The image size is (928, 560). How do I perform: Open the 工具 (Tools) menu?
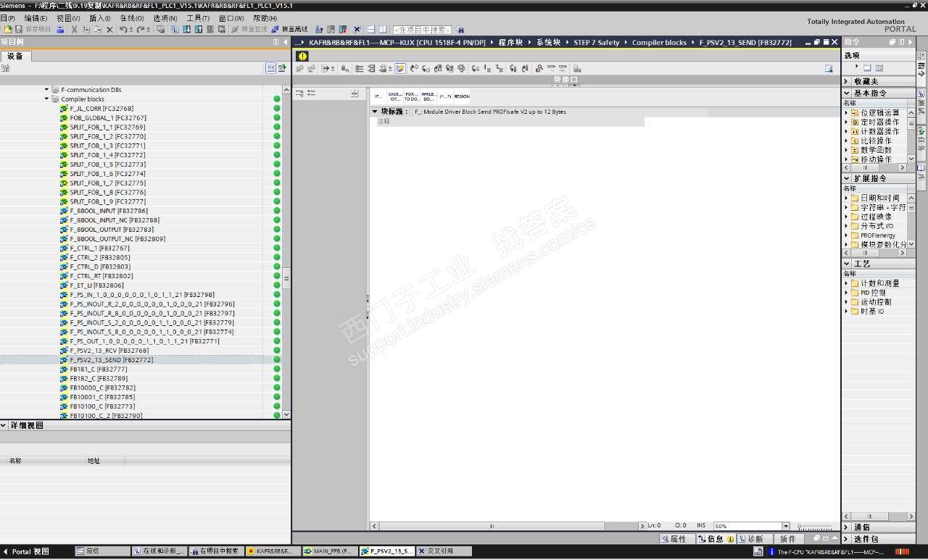pos(198,18)
